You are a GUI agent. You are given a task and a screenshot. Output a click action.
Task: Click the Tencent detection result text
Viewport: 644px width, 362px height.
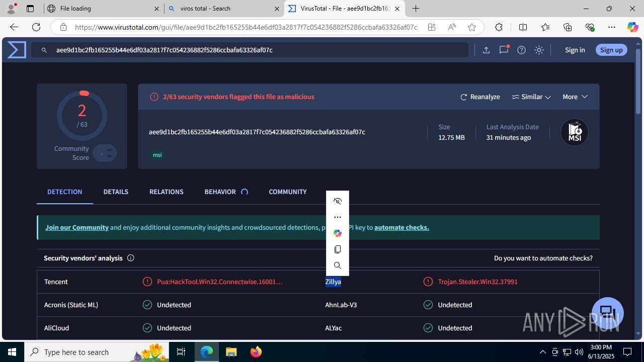point(220,282)
